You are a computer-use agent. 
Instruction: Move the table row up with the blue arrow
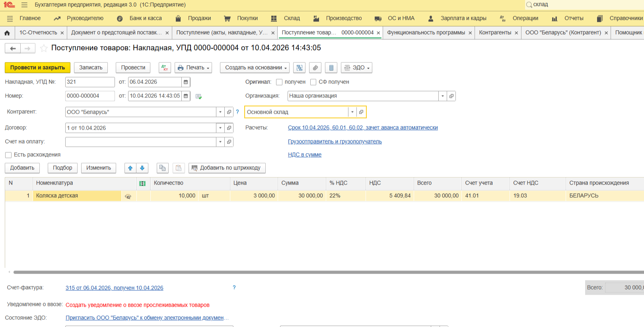tap(130, 168)
